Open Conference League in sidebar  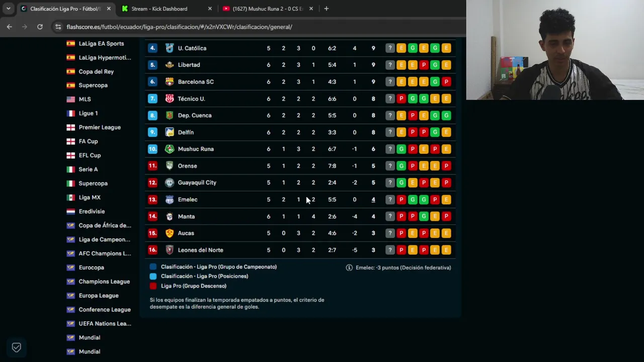click(x=105, y=310)
